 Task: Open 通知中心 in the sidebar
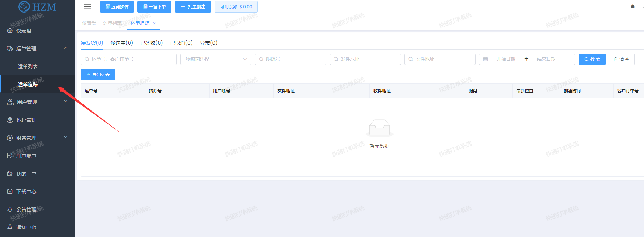26,227
